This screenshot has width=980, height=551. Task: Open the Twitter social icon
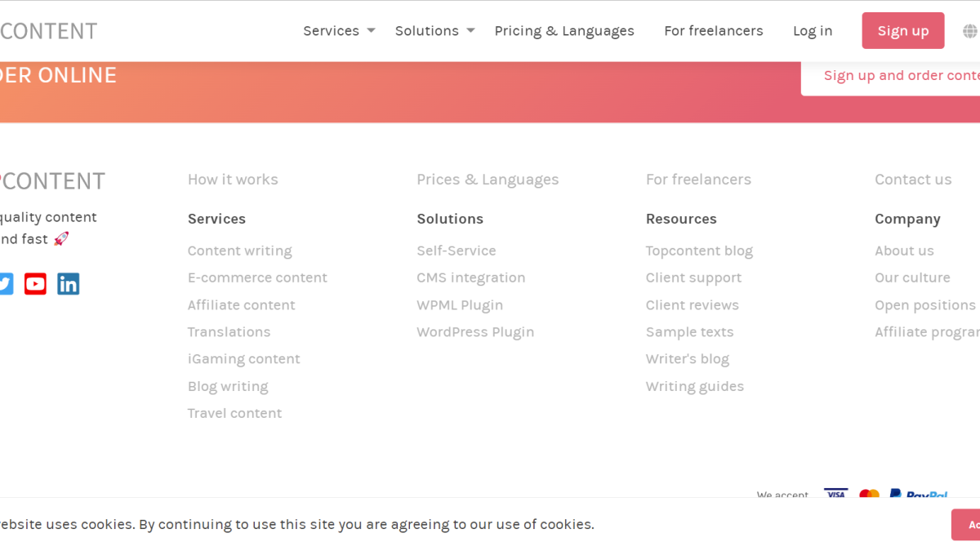6,284
